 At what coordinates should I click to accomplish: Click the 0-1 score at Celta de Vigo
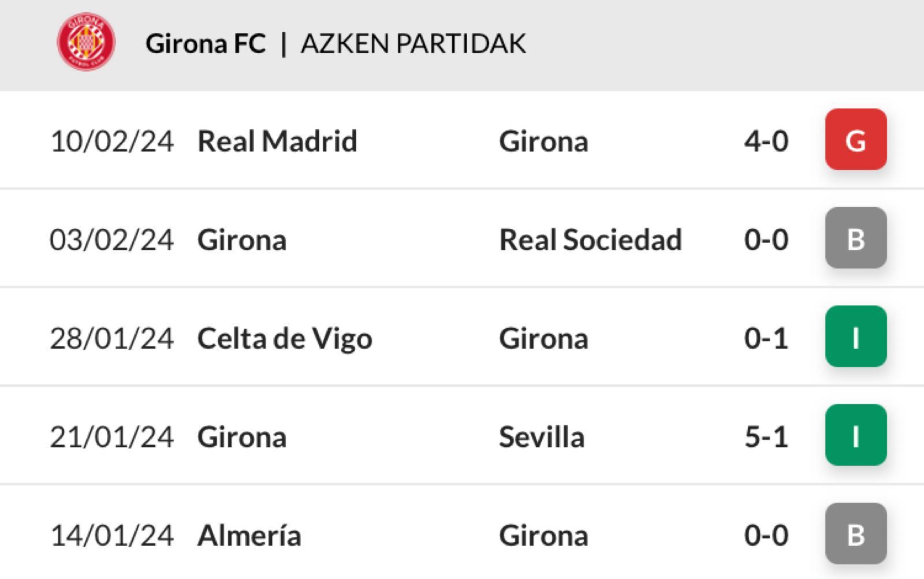click(766, 338)
